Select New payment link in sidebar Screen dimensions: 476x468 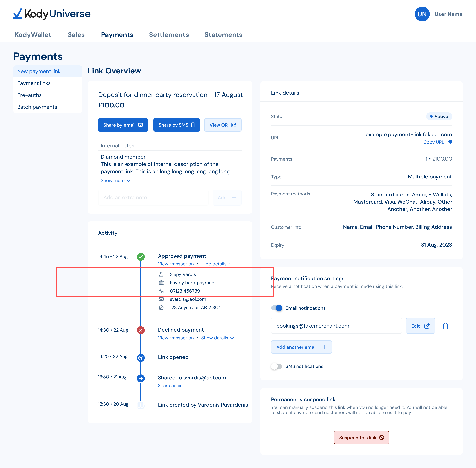(x=48, y=71)
